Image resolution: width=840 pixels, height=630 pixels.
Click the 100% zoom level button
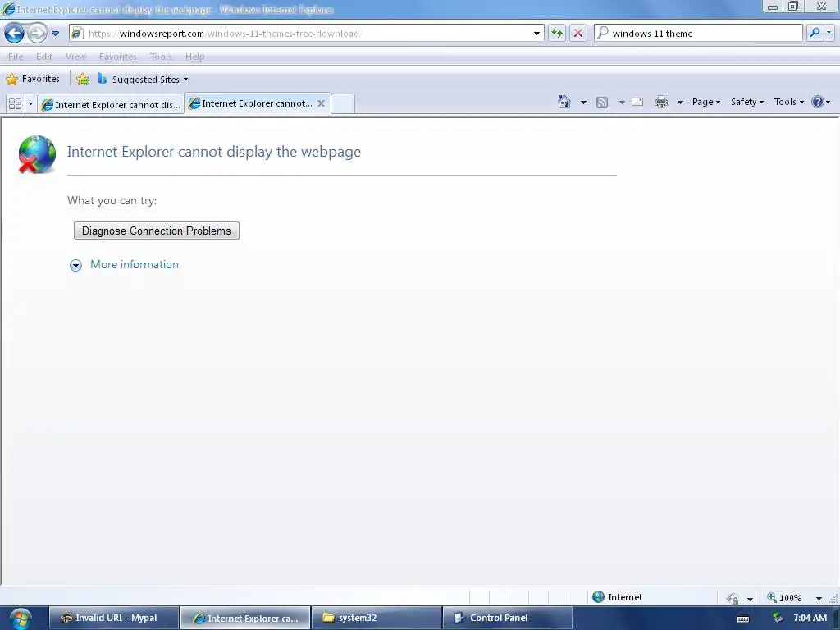tap(784, 598)
